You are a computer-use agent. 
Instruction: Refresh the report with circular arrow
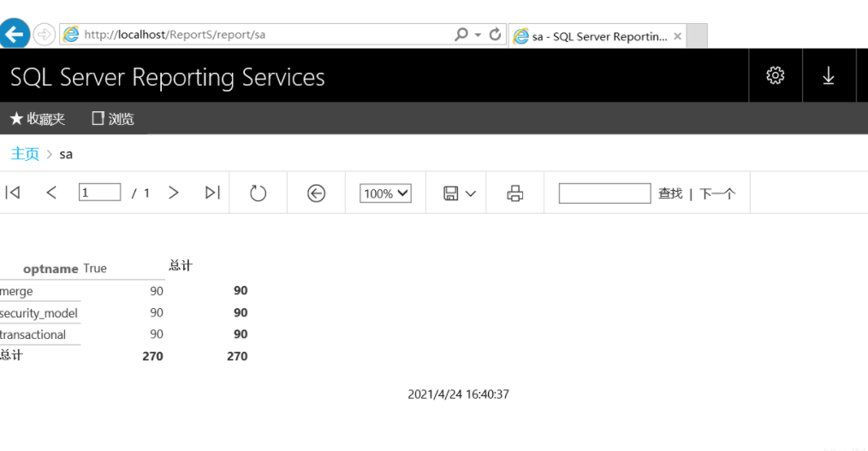[258, 193]
